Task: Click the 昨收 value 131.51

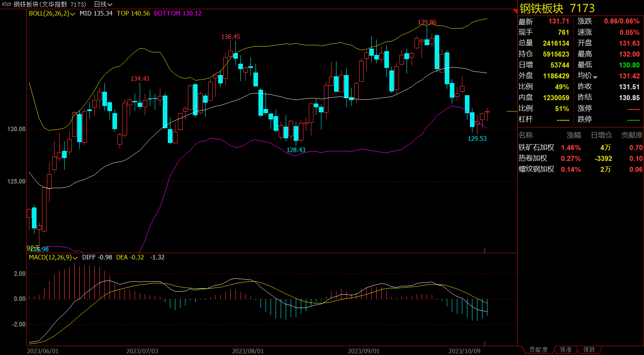Action: tap(629, 87)
